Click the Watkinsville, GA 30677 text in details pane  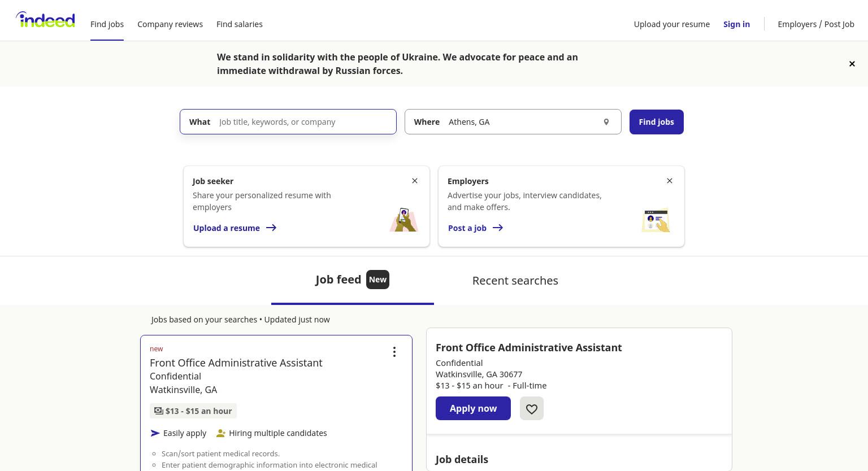pos(479,374)
